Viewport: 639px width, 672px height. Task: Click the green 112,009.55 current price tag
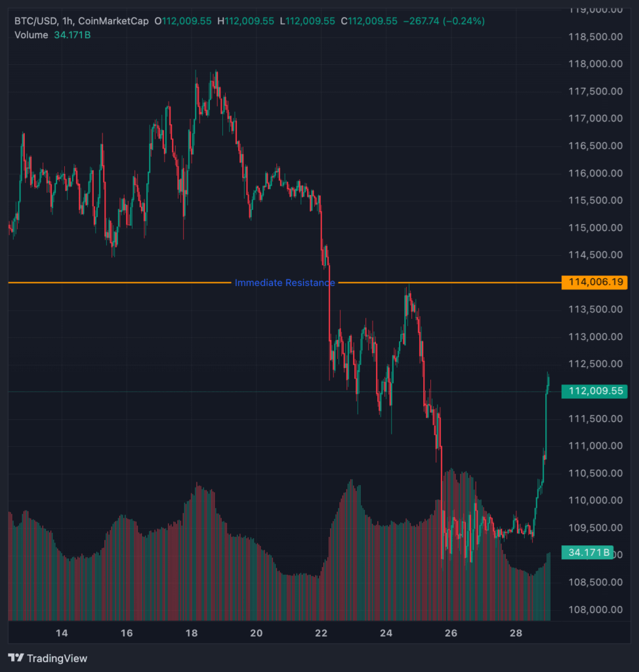click(x=594, y=392)
